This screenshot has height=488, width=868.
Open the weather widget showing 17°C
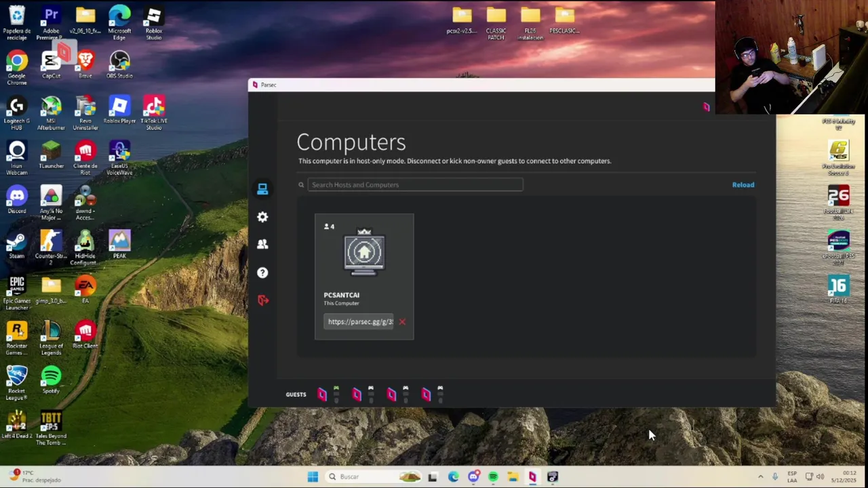[35, 476]
